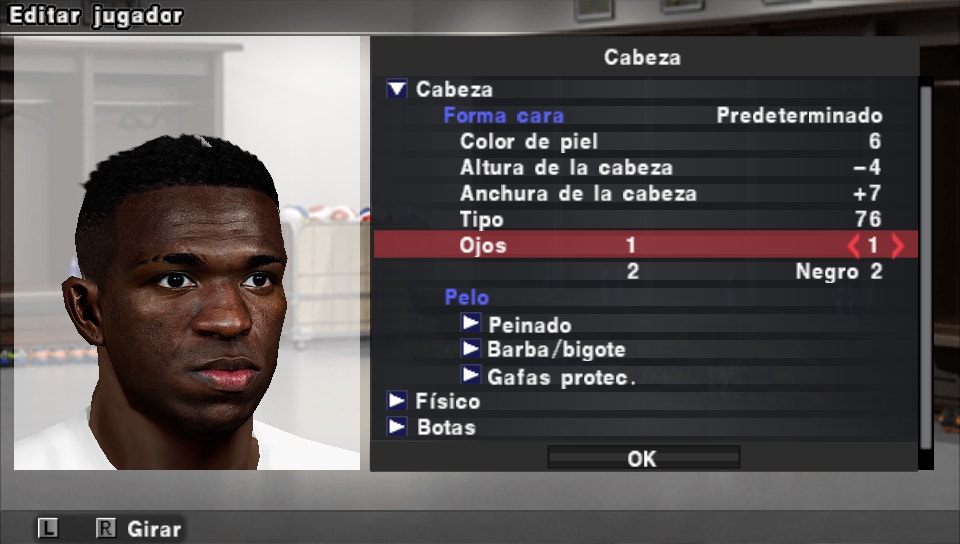
Task: Select the Color de piel row
Action: pos(646,141)
